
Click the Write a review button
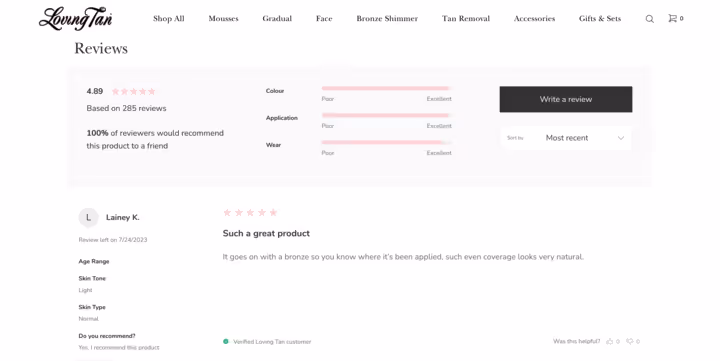click(566, 99)
